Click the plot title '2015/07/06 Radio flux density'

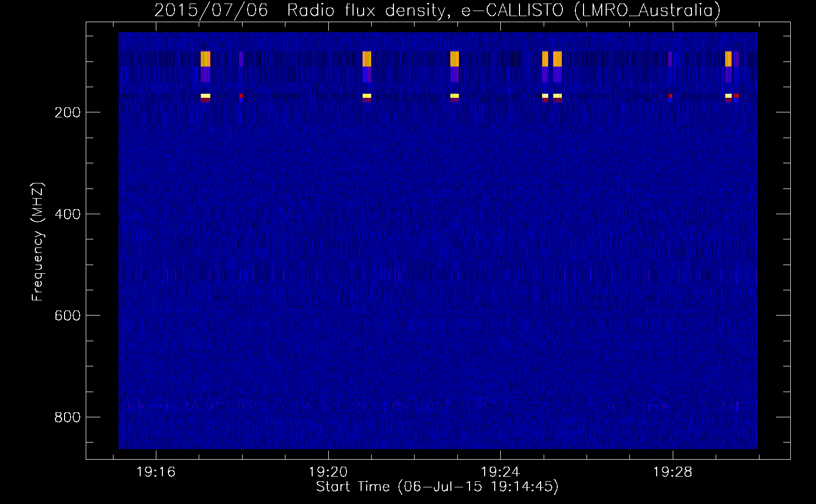pyautogui.click(x=437, y=10)
